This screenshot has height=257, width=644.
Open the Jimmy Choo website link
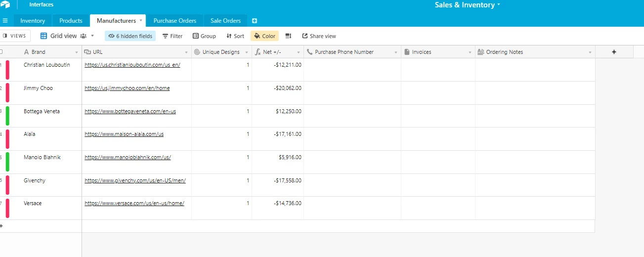(127, 88)
